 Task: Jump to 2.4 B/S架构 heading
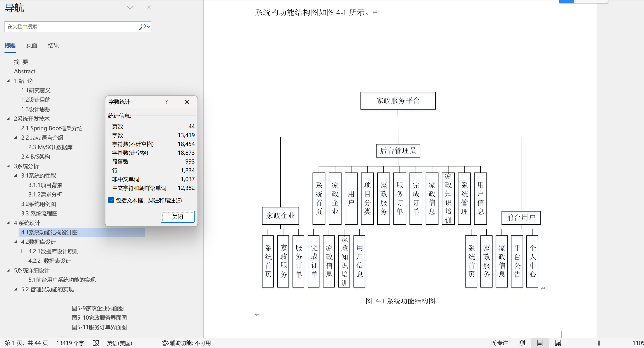[x=35, y=157]
